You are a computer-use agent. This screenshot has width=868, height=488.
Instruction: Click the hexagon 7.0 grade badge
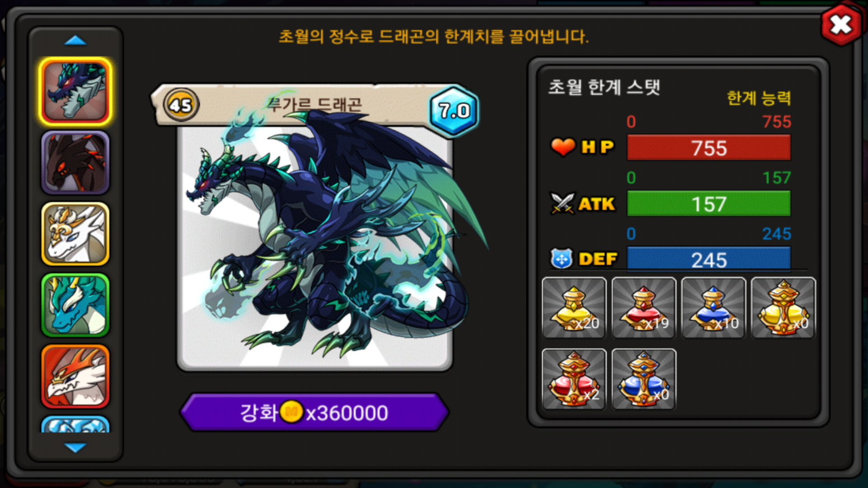453,111
